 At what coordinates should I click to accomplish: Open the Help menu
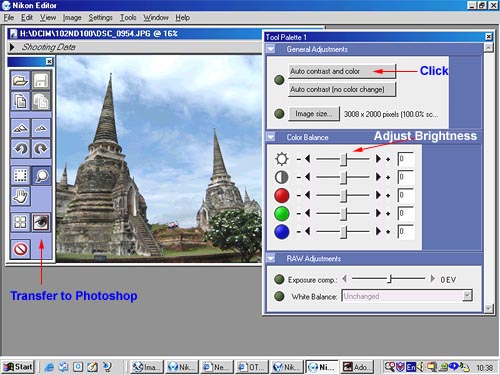coord(182,17)
